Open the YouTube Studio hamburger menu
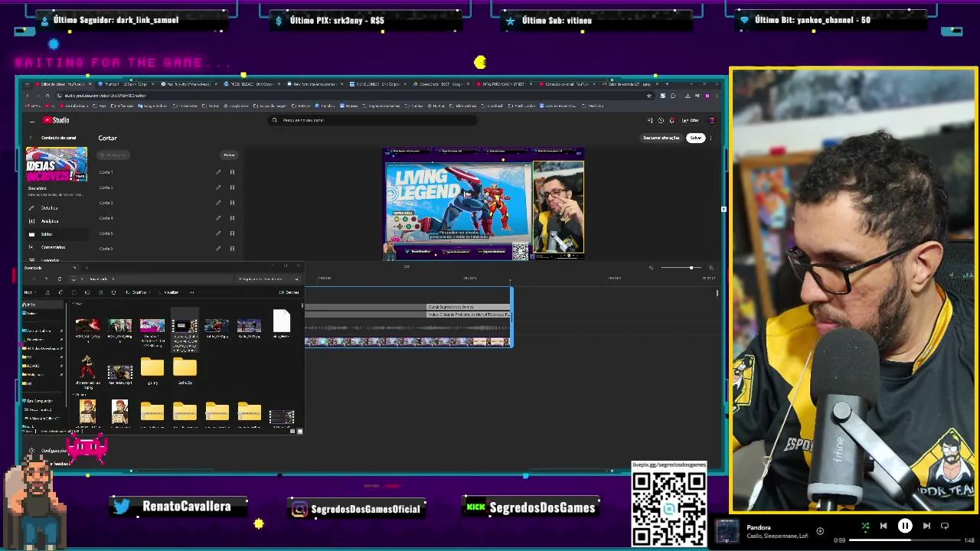980x551 pixels. click(x=31, y=120)
